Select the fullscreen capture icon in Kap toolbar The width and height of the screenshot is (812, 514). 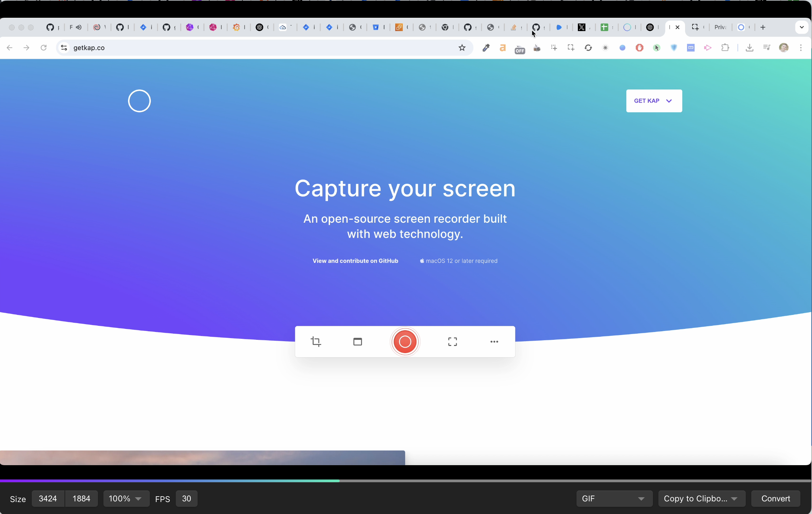[453, 342]
